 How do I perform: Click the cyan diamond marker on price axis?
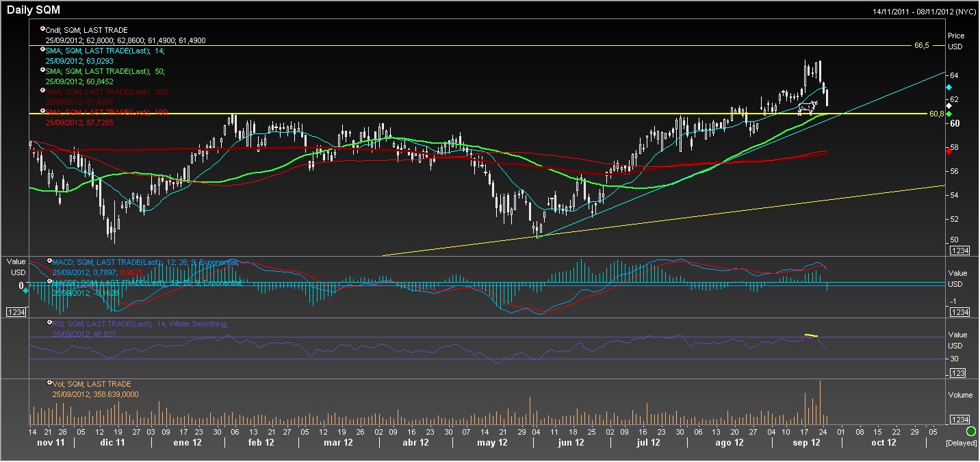(x=949, y=88)
